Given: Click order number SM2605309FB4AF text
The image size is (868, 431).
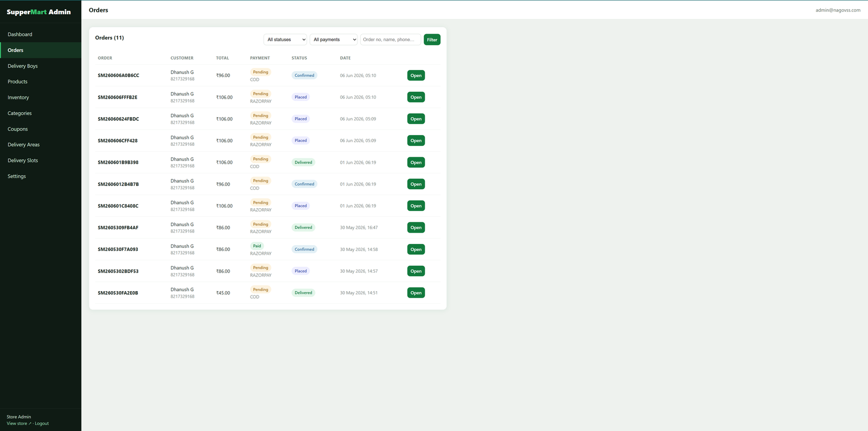Looking at the screenshot, I should pos(118,228).
